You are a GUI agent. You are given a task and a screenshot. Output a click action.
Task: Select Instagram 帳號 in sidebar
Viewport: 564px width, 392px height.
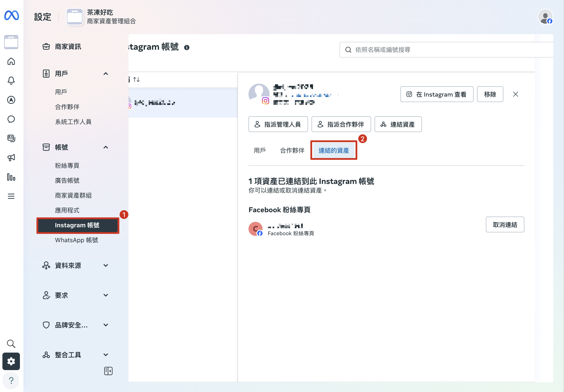pyautogui.click(x=78, y=225)
